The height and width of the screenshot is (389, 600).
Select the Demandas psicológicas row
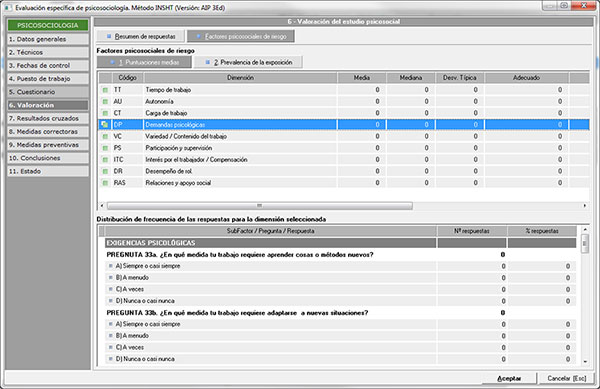tap(344, 125)
